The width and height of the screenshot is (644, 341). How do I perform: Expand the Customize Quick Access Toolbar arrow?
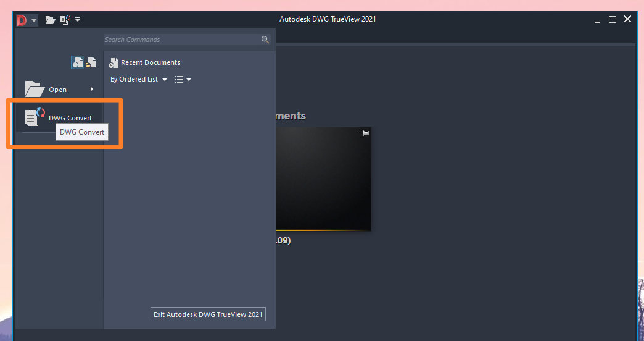[x=78, y=19]
